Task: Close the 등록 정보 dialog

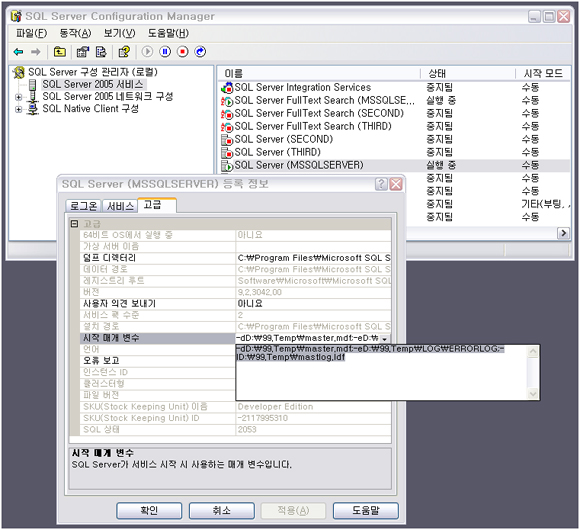Action: point(396,184)
